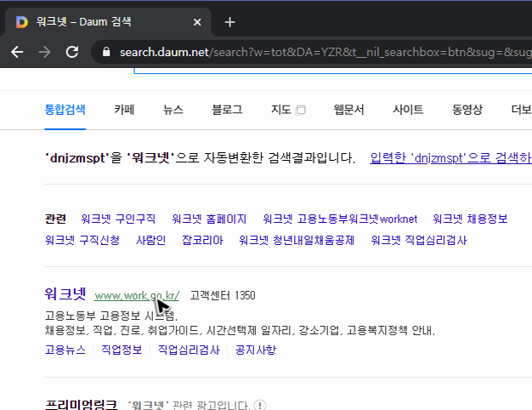
Task: Open the 공지사항 sublink
Action: click(x=256, y=350)
